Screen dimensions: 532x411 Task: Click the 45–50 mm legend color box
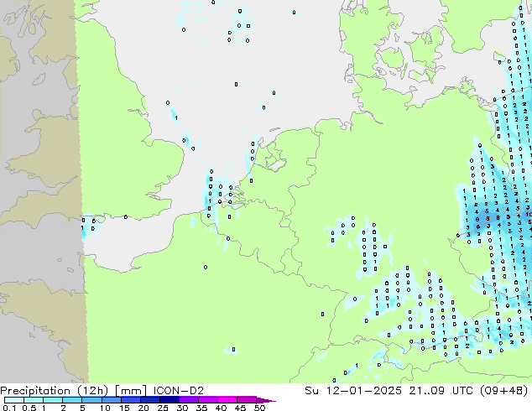(247, 400)
